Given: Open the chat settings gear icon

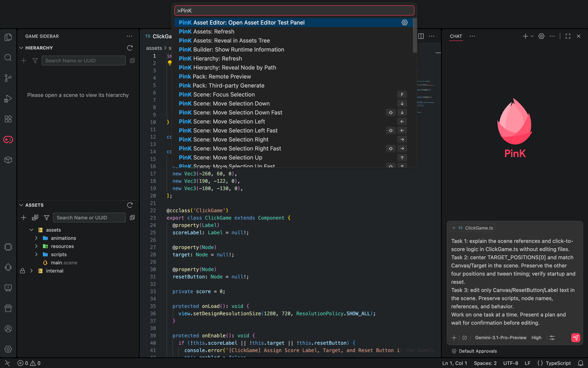Looking at the screenshot, I should coord(541,36).
